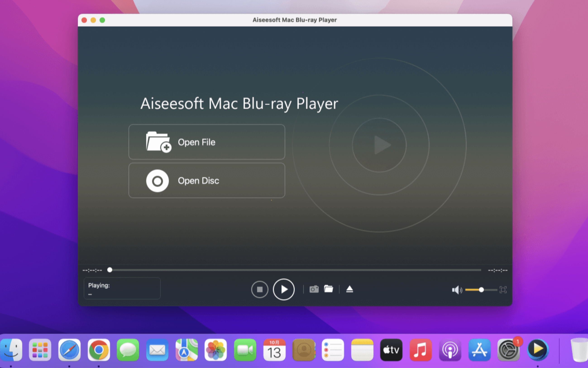Screen dimensions: 588x368
Task: Open Maps from the Dock
Action: [x=186, y=350]
